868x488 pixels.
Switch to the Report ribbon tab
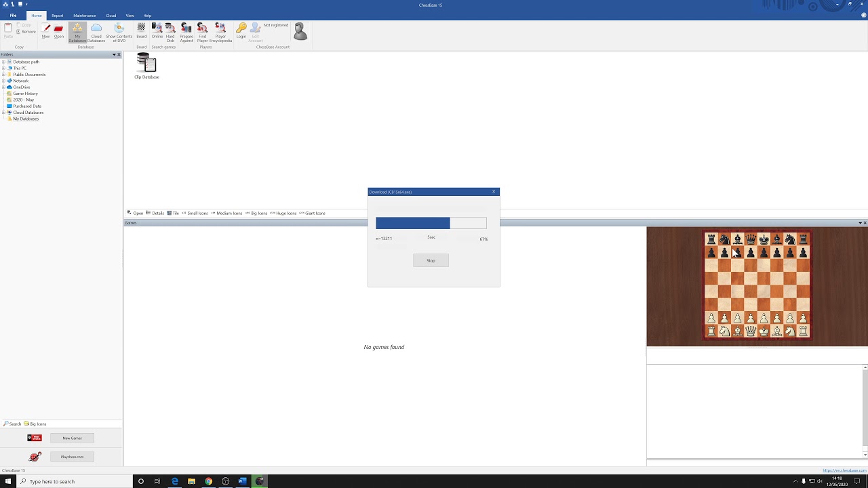pyautogui.click(x=58, y=16)
